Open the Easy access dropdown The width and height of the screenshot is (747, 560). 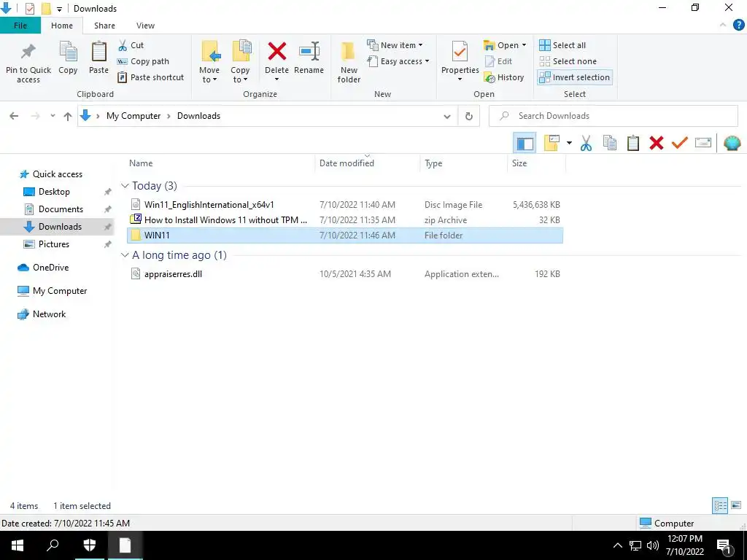coord(398,61)
